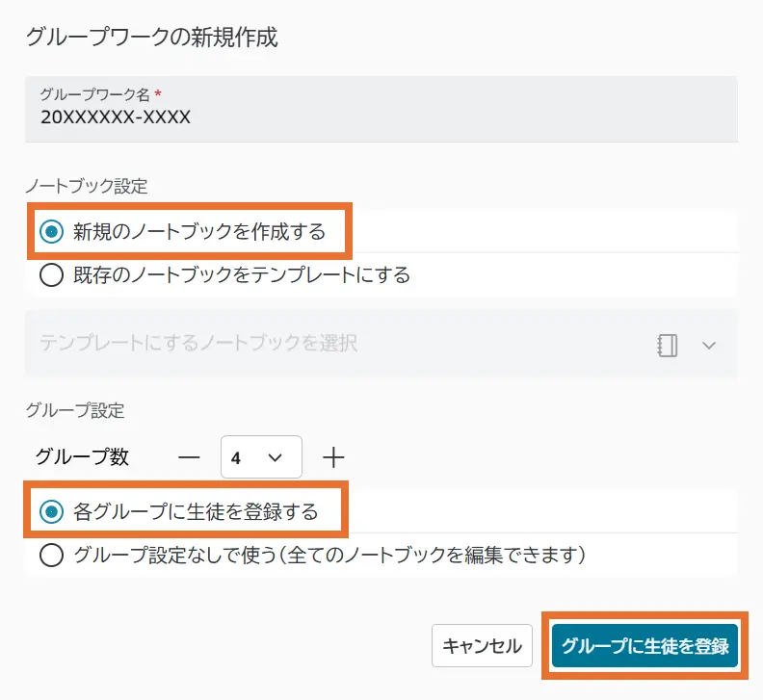Screen dimensions: 763x700
Task: Click the グループワークの新規作成 dialog title
Action: click(x=152, y=38)
